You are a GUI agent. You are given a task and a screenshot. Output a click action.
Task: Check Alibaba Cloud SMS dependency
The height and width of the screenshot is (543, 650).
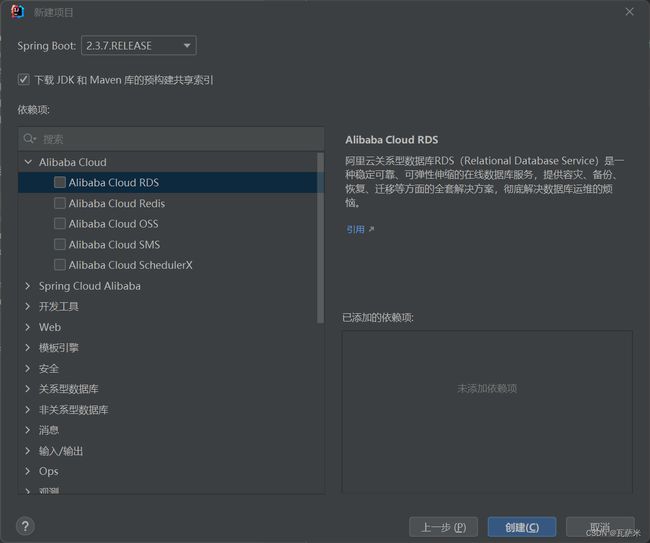click(x=60, y=244)
